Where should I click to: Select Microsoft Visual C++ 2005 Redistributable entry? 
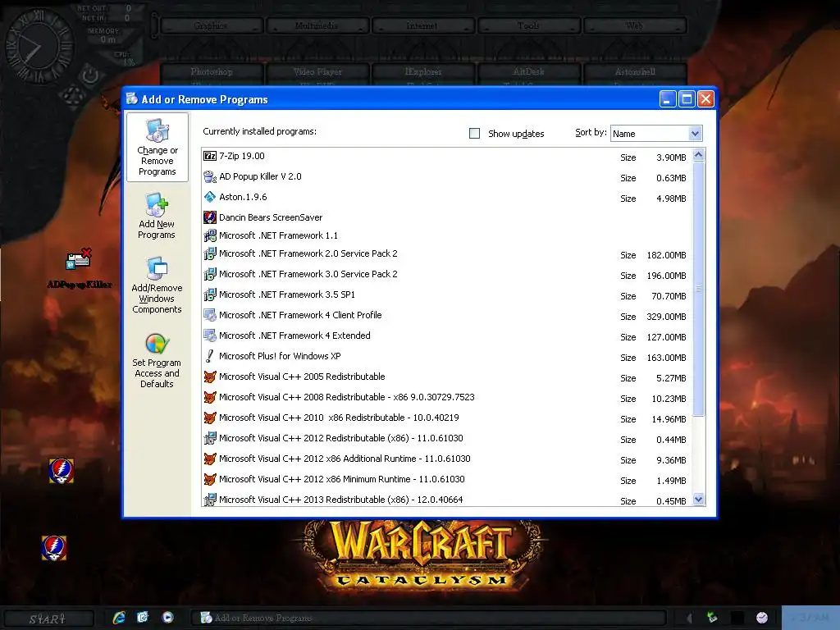448,377
